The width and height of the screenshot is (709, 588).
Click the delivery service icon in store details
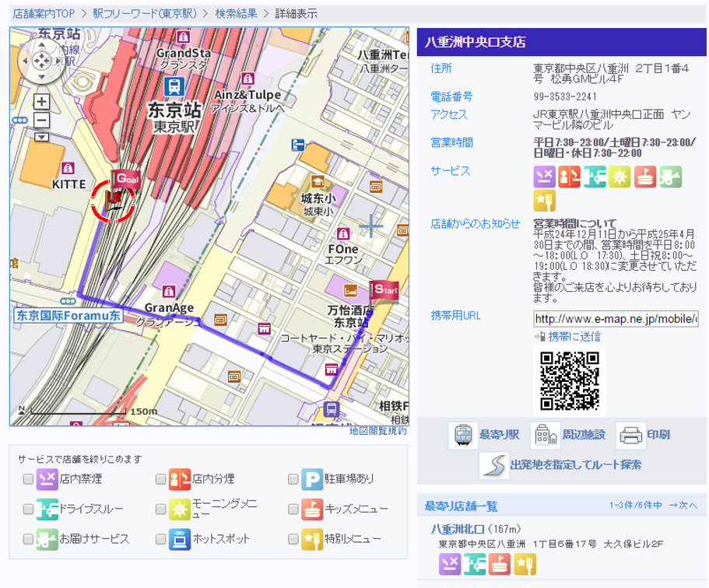(670, 177)
